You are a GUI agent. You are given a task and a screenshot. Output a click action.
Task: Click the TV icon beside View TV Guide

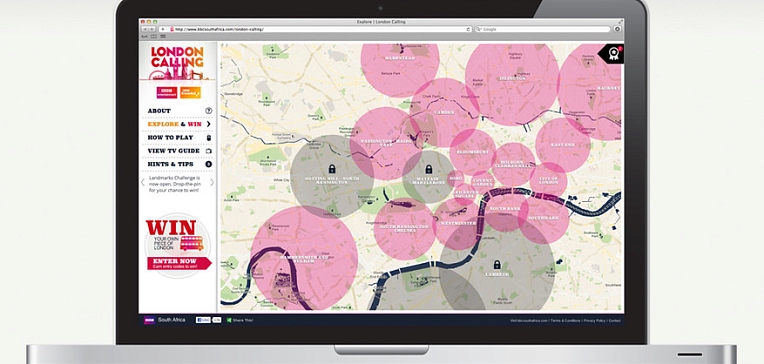point(209,151)
